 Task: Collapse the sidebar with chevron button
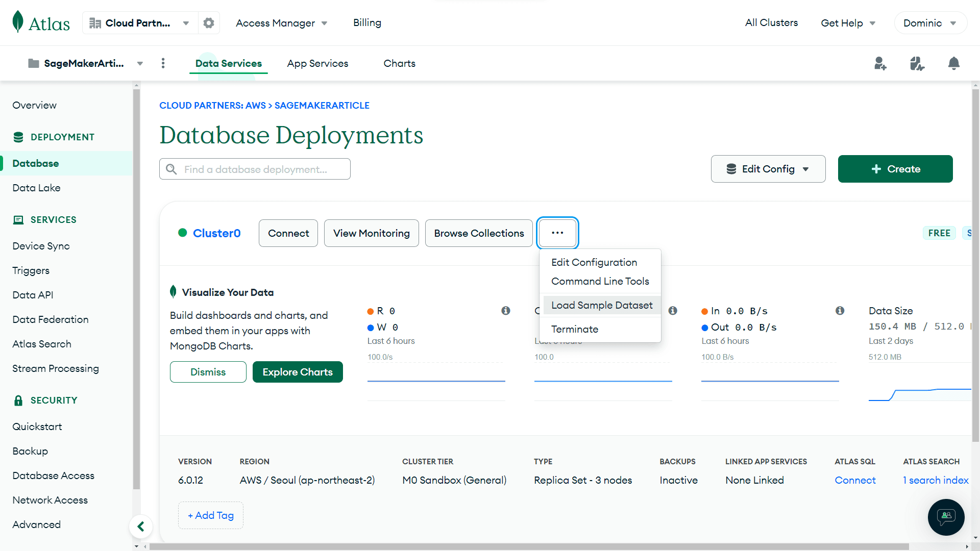point(141,527)
